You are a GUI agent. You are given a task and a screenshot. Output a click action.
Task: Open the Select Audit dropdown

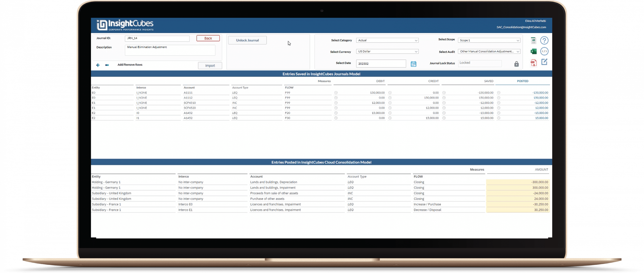tap(489, 51)
